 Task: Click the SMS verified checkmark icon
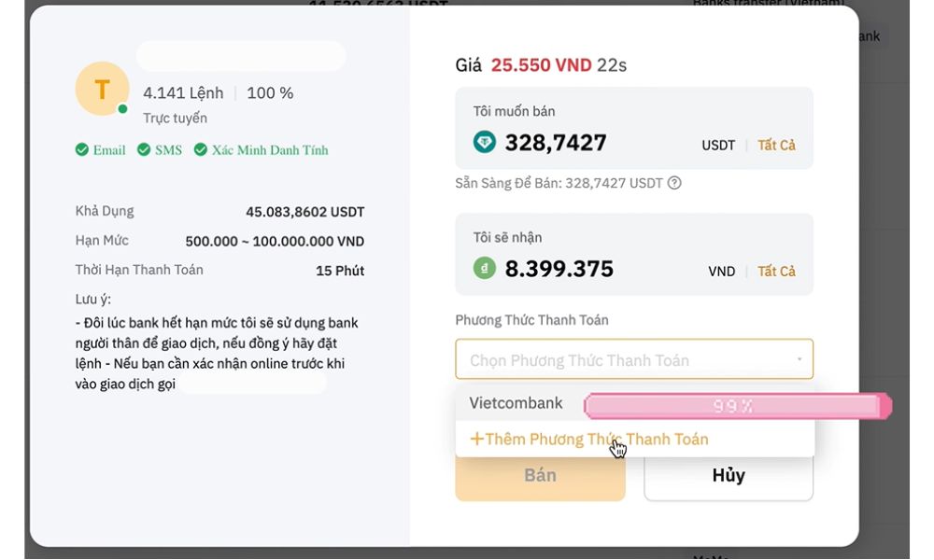click(x=144, y=150)
